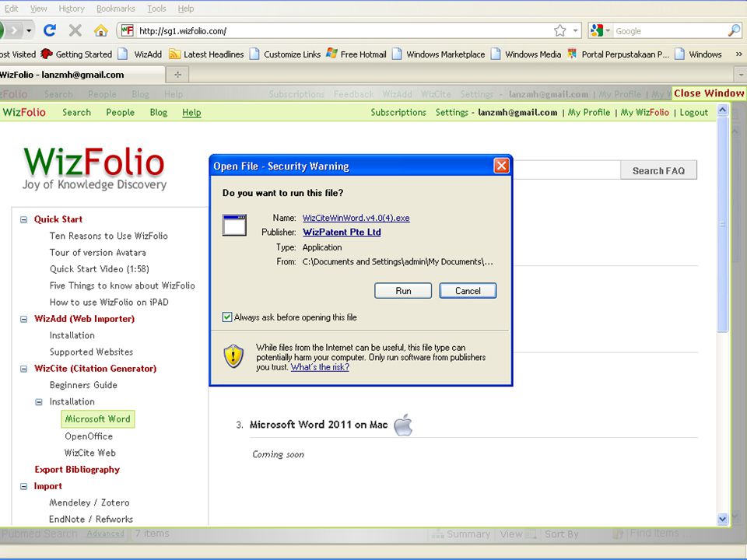Open the Portal Perpustakaan bookmark

tap(619, 54)
